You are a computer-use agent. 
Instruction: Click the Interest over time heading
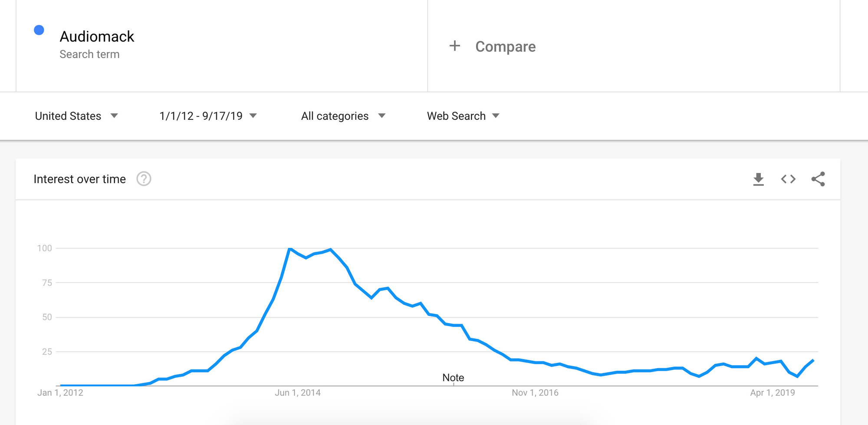pyautogui.click(x=80, y=179)
